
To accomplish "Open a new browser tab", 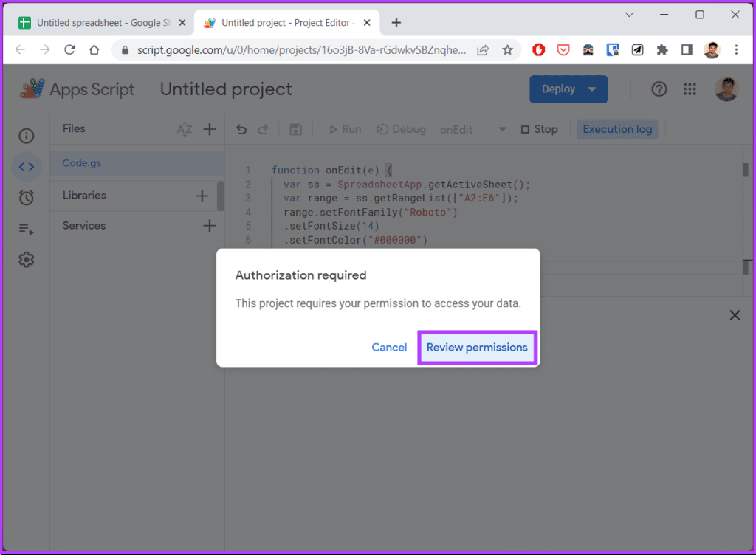I will point(396,23).
